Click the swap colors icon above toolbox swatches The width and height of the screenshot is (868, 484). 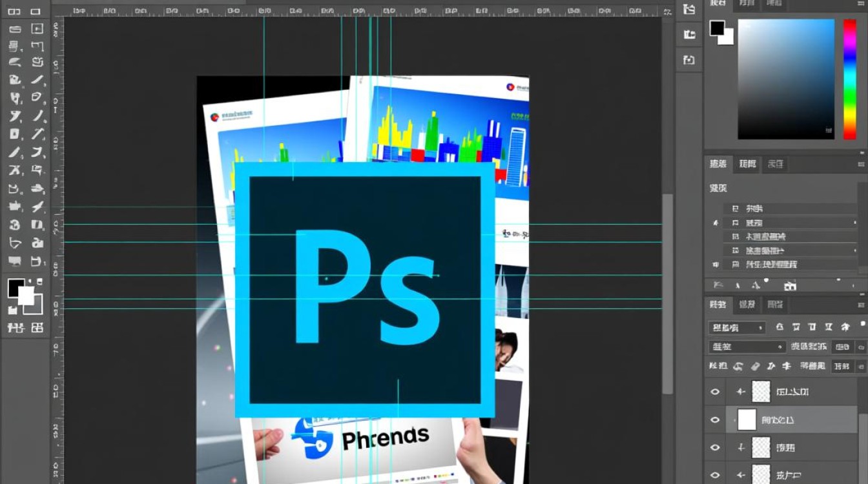[x=39, y=281]
